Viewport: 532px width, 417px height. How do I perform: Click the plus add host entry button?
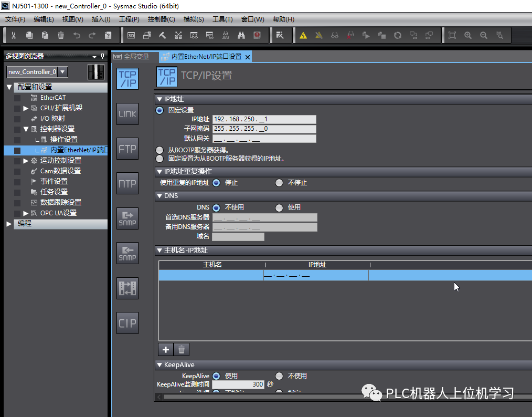(x=166, y=349)
